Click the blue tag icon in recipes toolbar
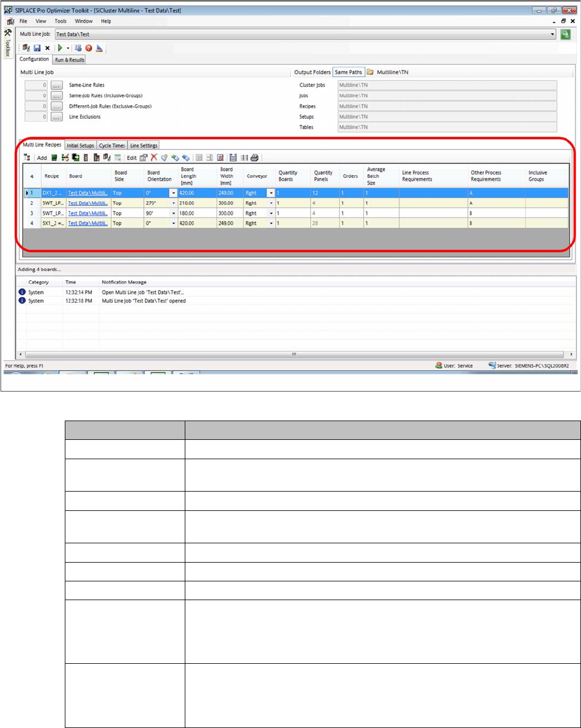 186,157
